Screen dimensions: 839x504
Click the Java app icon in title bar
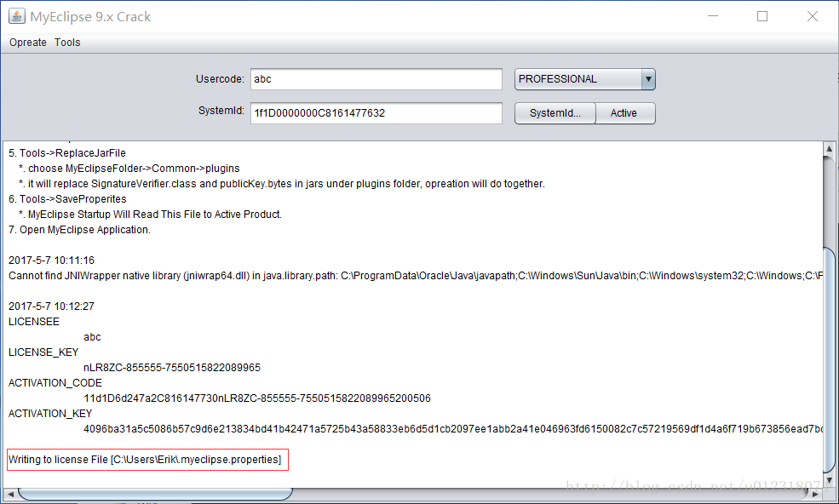click(16, 16)
